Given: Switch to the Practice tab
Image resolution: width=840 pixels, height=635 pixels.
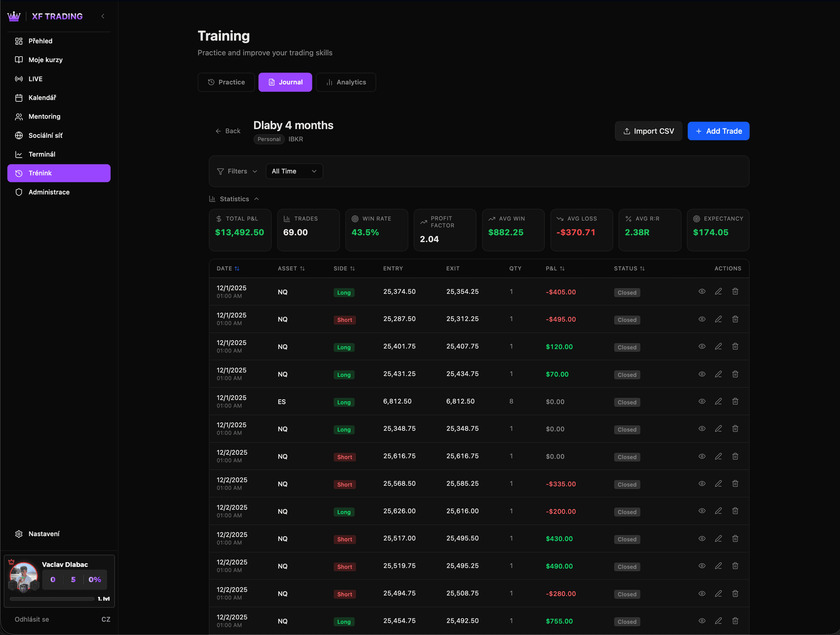Looking at the screenshot, I should pos(226,82).
